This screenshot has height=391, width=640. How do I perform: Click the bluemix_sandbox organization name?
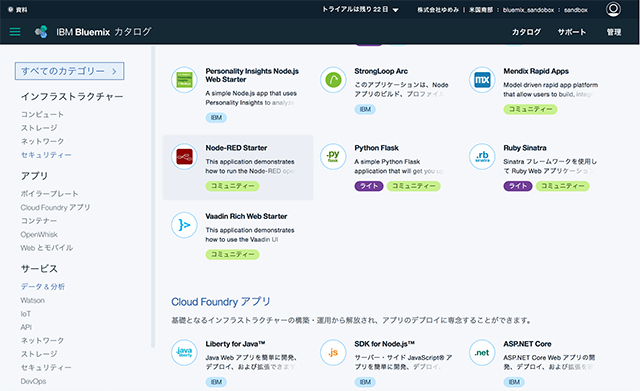coord(528,10)
